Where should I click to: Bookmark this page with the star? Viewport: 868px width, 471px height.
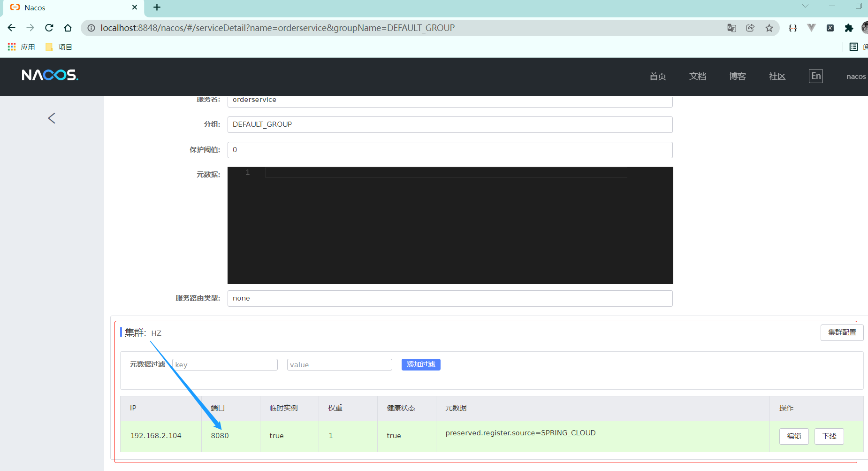769,28
